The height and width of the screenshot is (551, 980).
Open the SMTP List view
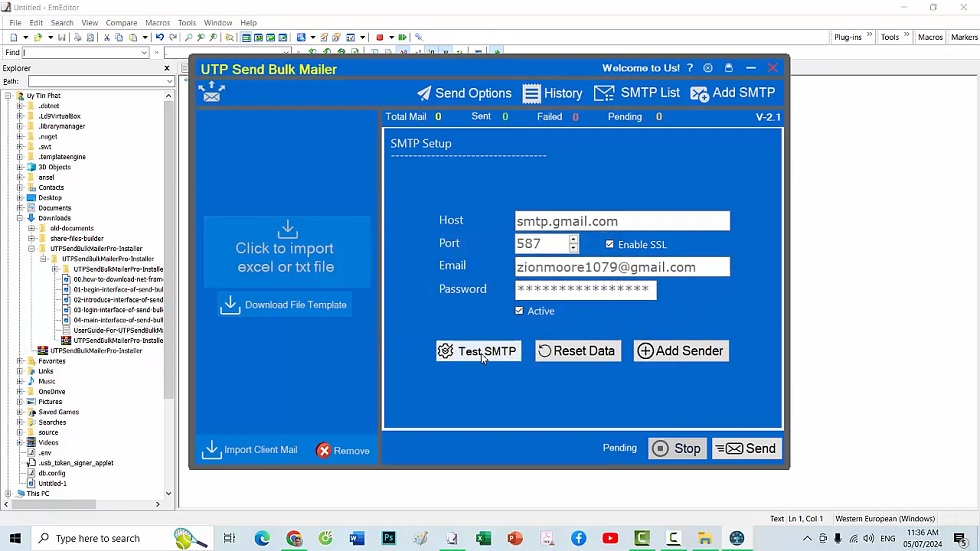[637, 93]
